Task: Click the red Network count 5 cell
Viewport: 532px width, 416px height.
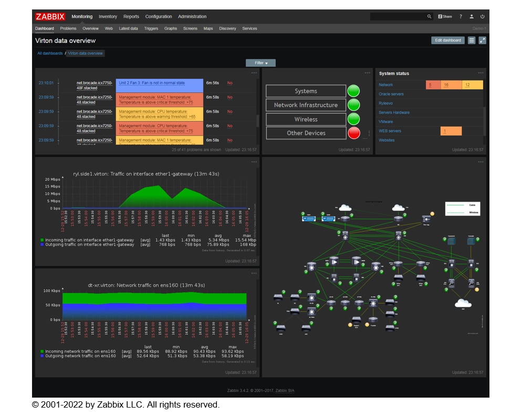Action: coord(433,85)
